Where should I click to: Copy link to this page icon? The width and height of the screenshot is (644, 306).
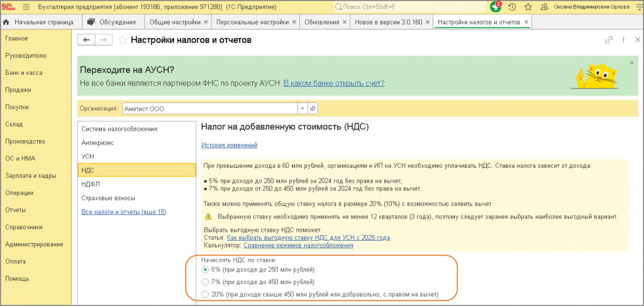pos(609,40)
